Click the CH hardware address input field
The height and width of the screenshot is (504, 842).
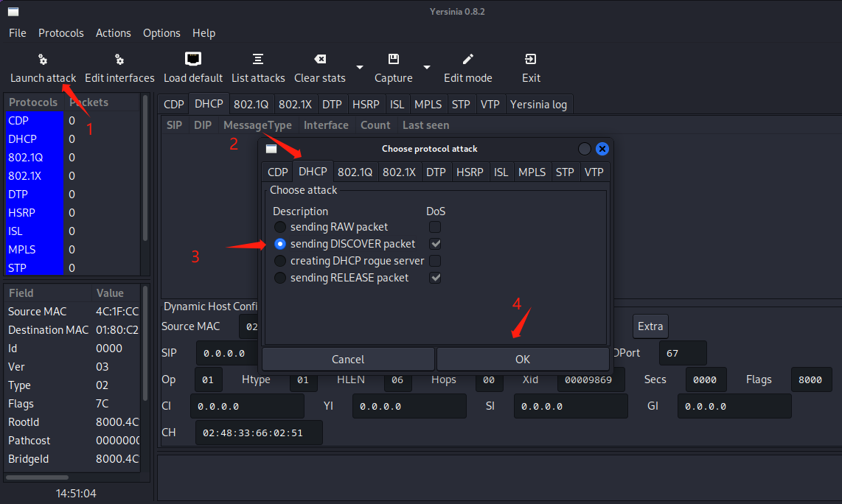tap(259, 433)
